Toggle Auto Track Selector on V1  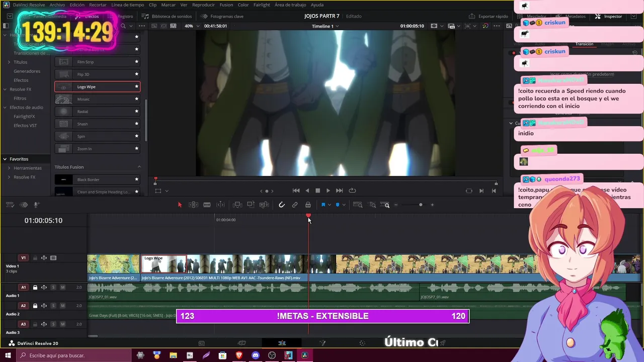click(x=44, y=258)
